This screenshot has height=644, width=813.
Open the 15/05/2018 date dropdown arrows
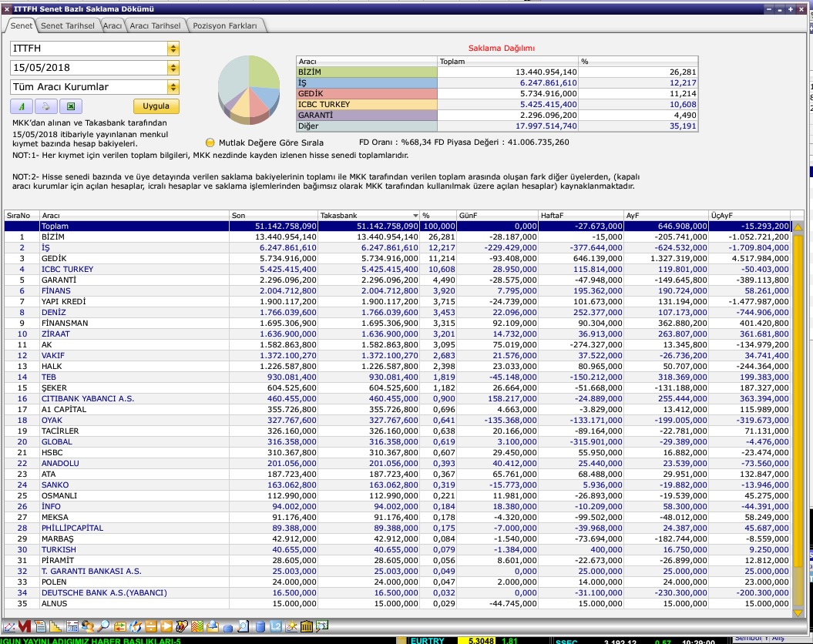(x=173, y=68)
